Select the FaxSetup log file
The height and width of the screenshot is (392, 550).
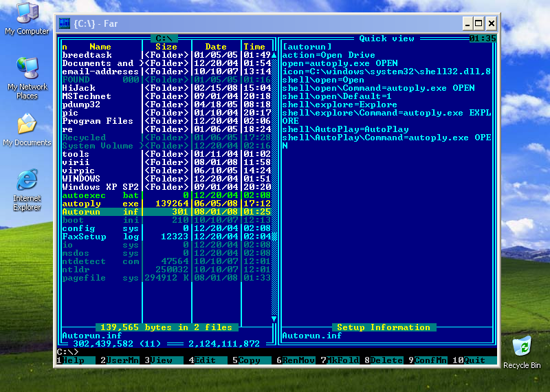(x=166, y=237)
